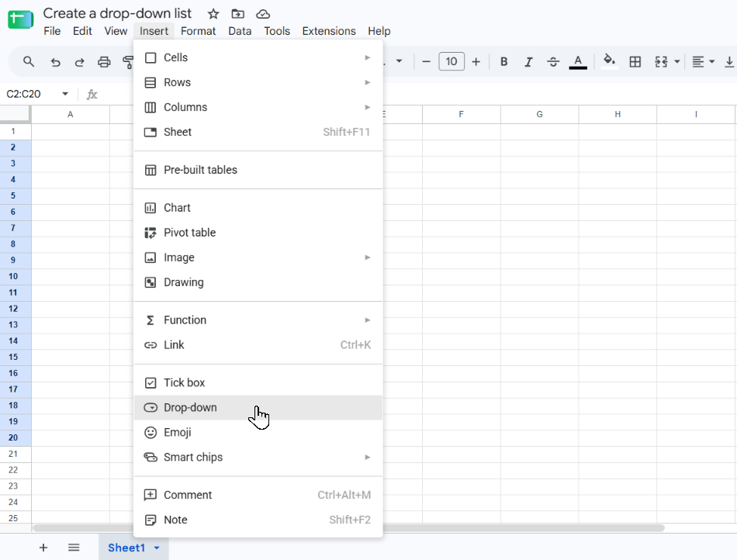The width and height of the screenshot is (737, 560).
Task: Insert a new Sheet
Action: pyautogui.click(x=258, y=132)
